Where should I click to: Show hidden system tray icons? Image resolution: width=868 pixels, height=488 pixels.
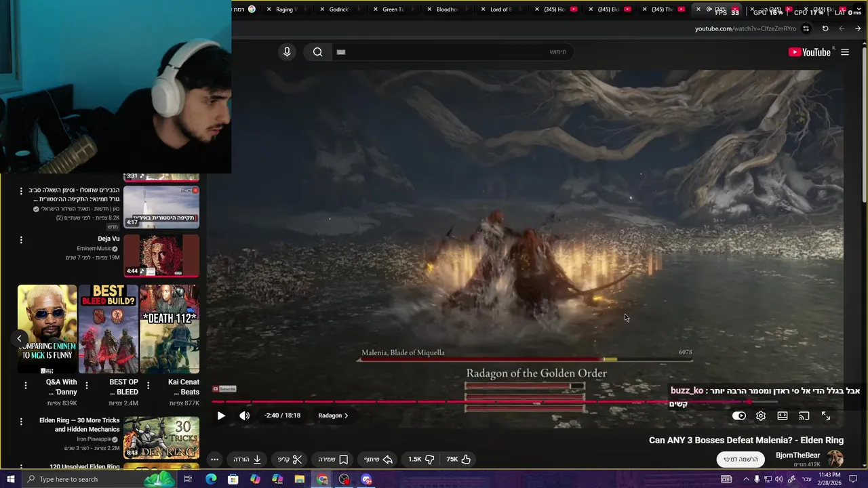pos(746,479)
